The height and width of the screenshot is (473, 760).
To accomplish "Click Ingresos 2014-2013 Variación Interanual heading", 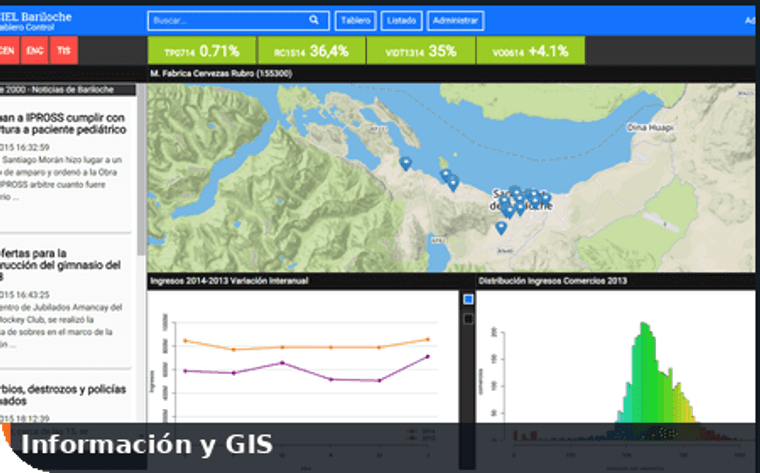I will [229, 281].
